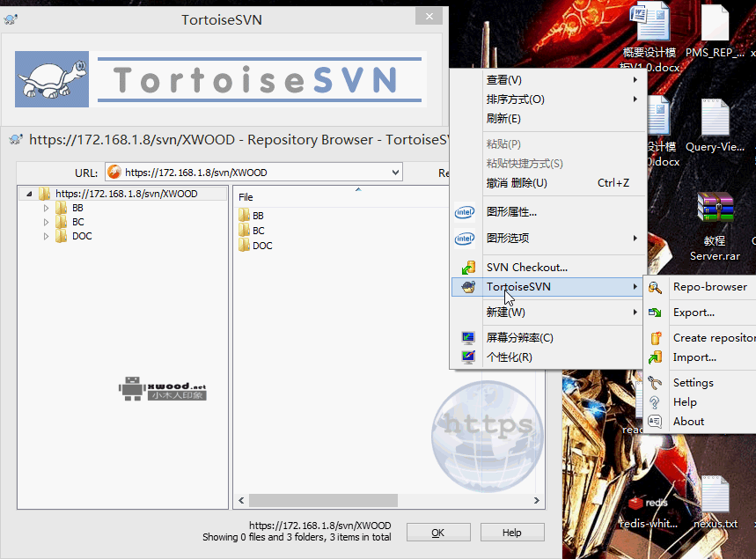756x559 pixels.
Task: Click the Create repository icon
Action: [656, 338]
